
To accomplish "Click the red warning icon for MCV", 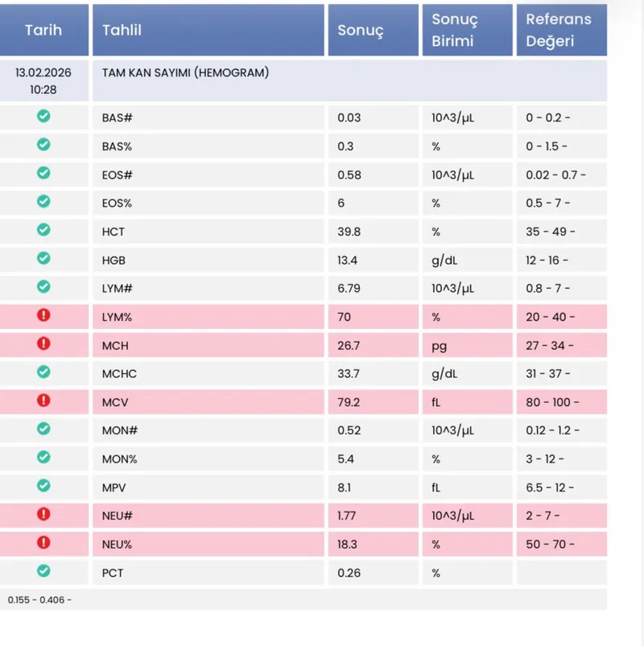I will click(x=43, y=400).
